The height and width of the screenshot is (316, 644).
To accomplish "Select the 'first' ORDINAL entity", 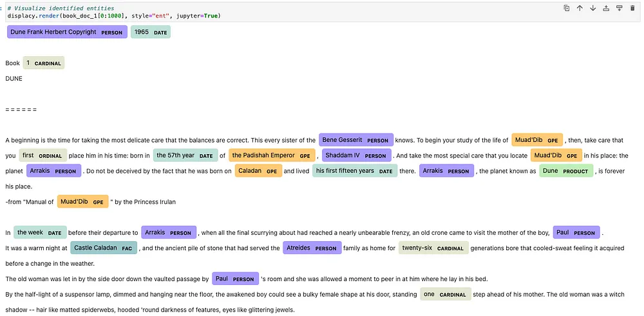I will [x=43, y=155].
